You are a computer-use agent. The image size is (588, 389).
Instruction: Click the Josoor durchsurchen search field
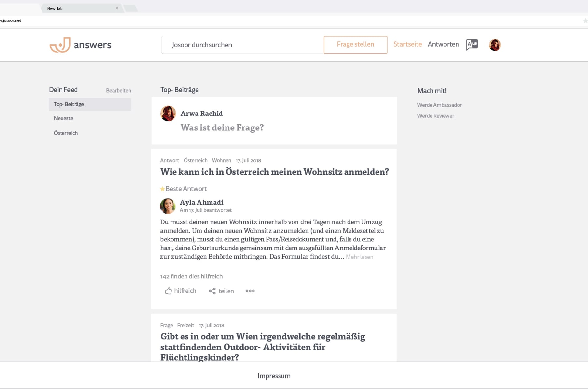point(242,45)
